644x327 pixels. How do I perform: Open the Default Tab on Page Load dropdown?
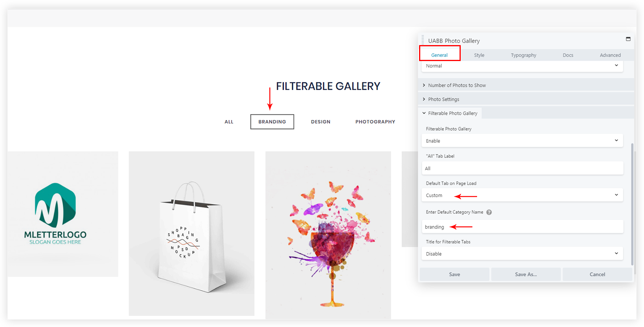tap(522, 195)
